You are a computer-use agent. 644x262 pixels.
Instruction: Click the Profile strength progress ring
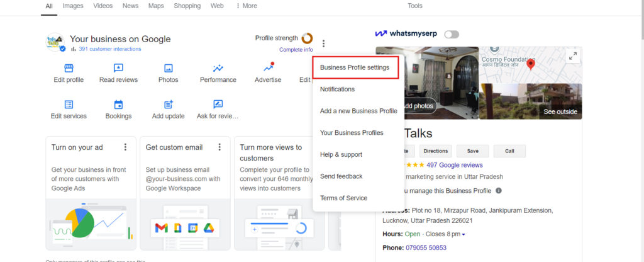click(x=307, y=38)
